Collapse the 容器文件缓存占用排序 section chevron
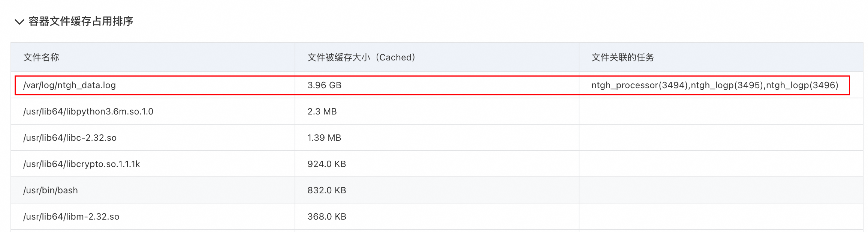Viewport: 868px width, 232px height. [x=19, y=22]
